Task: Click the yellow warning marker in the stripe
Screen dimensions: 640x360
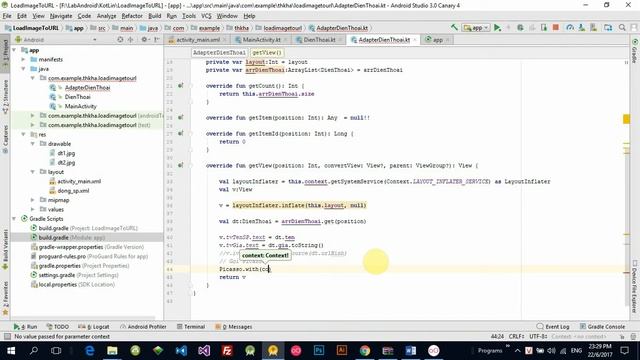Action: click(626, 119)
